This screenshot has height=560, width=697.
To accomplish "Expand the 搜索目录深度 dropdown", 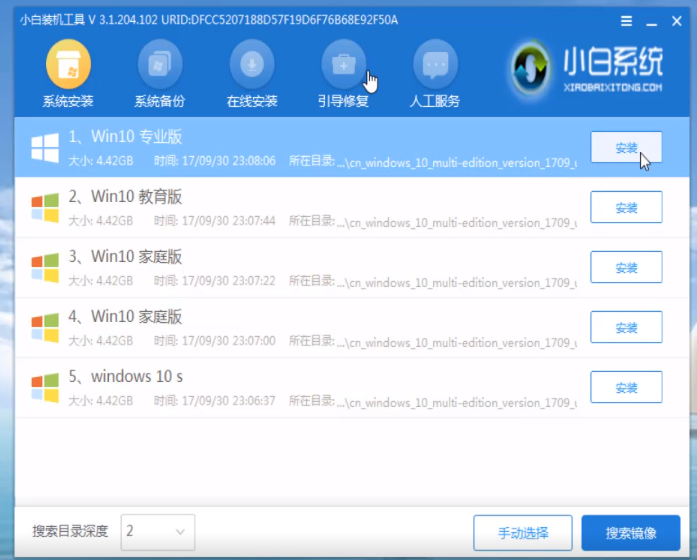I will (x=158, y=531).
